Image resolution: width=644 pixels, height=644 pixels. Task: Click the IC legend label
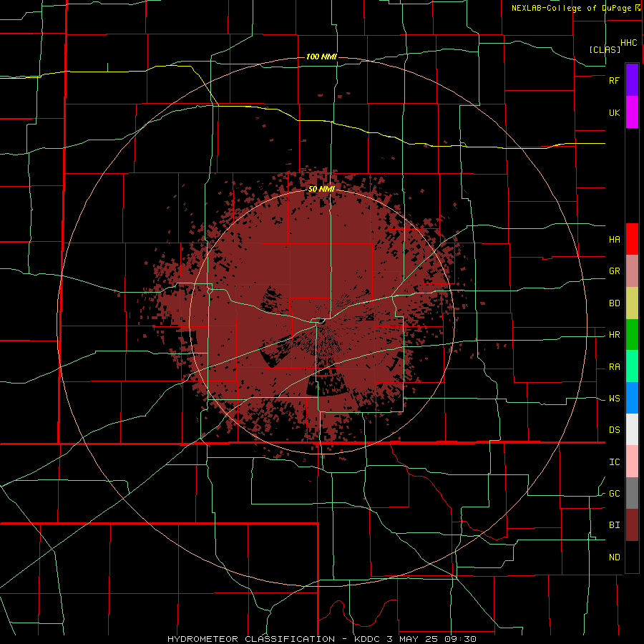tap(614, 462)
